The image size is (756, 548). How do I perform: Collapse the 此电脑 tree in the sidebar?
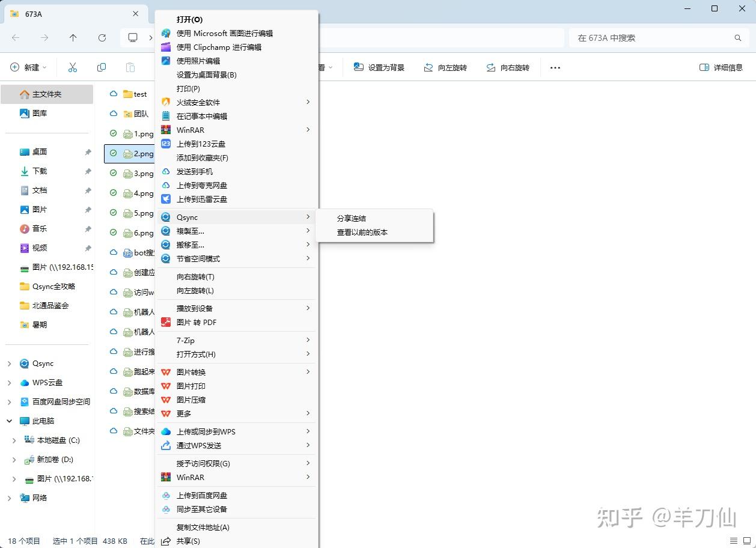click(8, 421)
